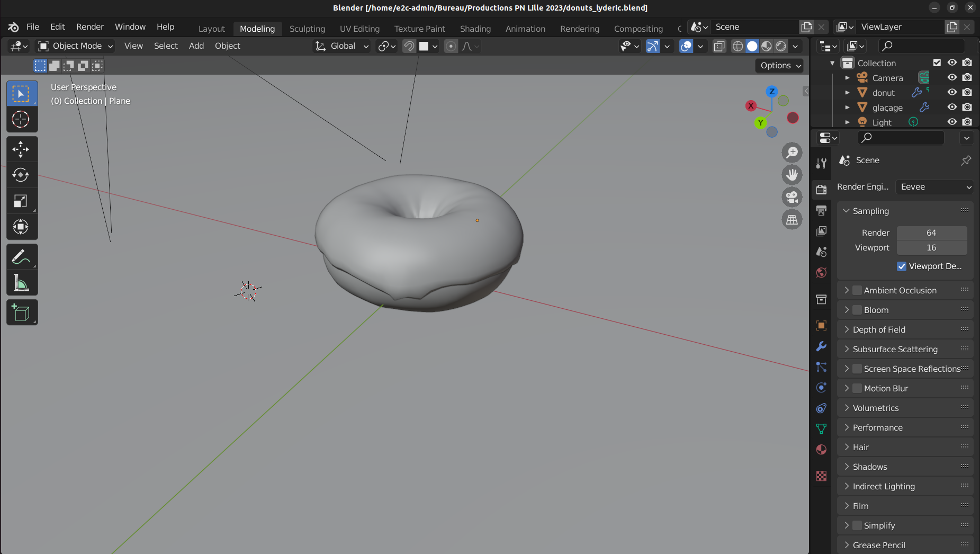Uncheck Viewport Denoising checkbox
Image resolution: width=980 pixels, height=554 pixels.
(902, 266)
